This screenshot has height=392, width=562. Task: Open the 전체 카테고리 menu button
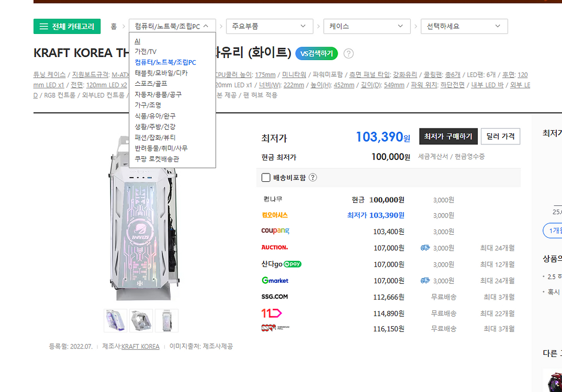pos(67,27)
